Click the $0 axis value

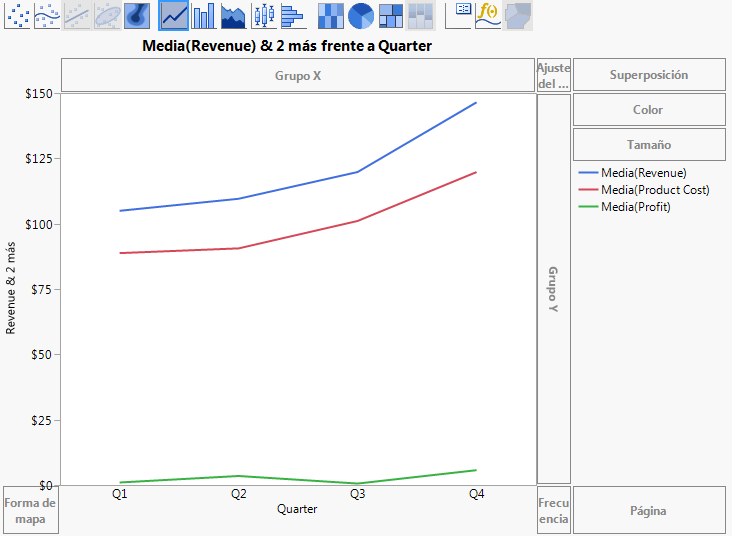(x=45, y=486)
